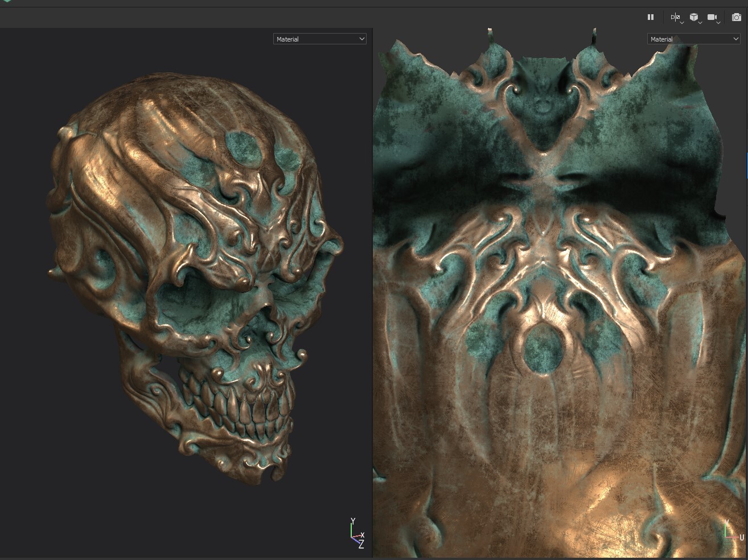Click the app logo in top-left corner
748x560 pixels.
tap(7, 2)
